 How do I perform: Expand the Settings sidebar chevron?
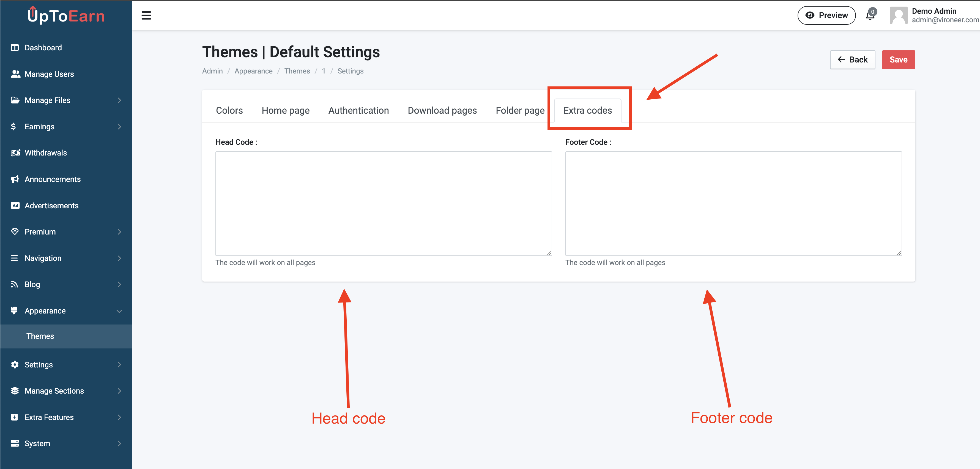[x=119, y=364]
